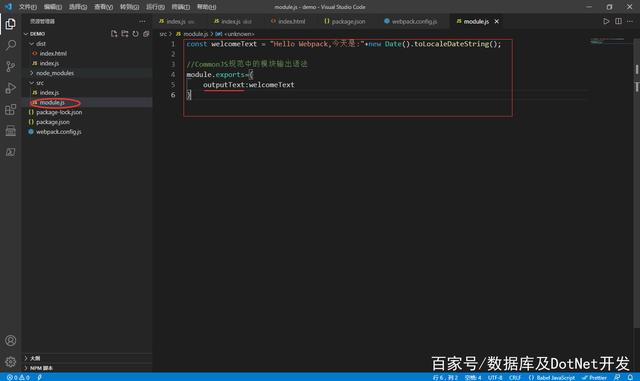Viewport: 640px width, 381px height.
Task: Click the notification bell in status bar
Action: pos(630,377)
